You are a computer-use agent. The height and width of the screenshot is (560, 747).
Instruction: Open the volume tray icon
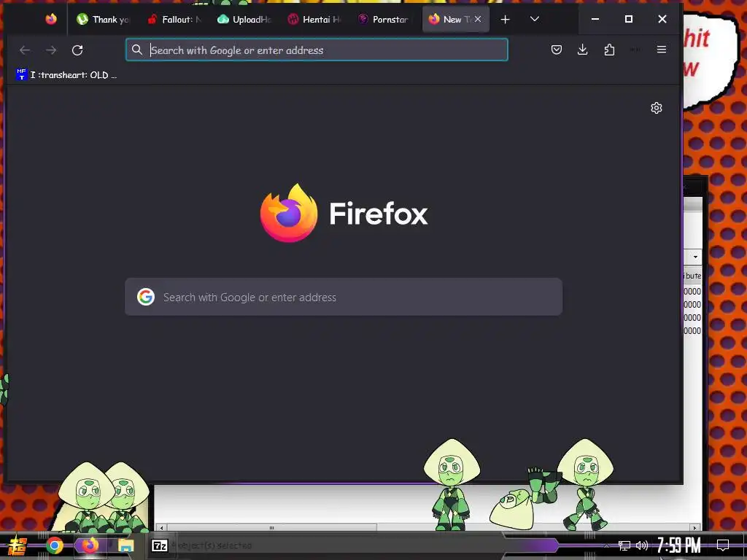point(642,545)
